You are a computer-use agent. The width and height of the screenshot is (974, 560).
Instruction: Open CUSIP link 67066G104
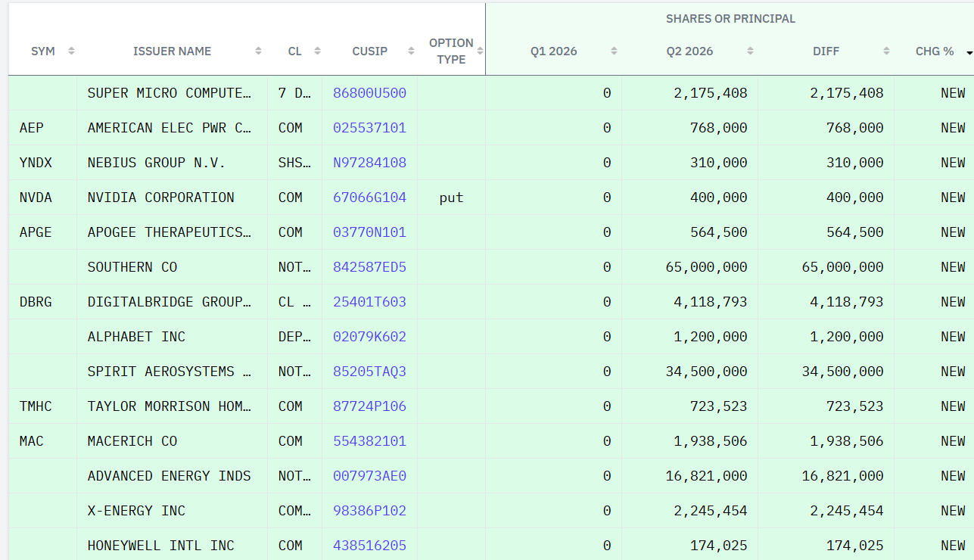click(x=369, y=198)
